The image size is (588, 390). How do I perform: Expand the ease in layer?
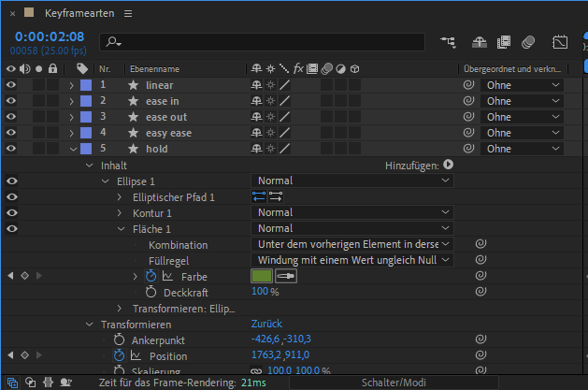pos(71,101)
